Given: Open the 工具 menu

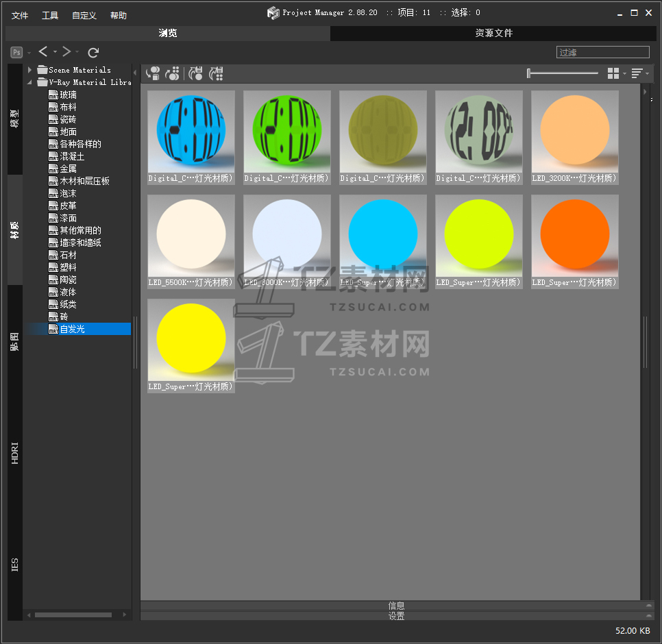Looking at the screenshot, I should pos(50,15).
